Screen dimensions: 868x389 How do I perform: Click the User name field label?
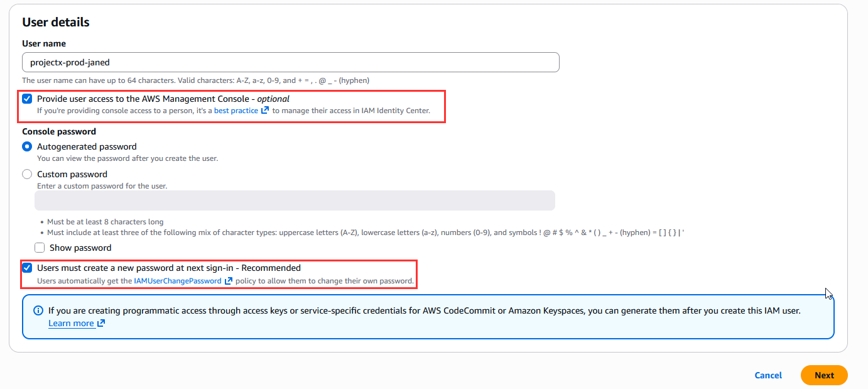coord(44,43)
